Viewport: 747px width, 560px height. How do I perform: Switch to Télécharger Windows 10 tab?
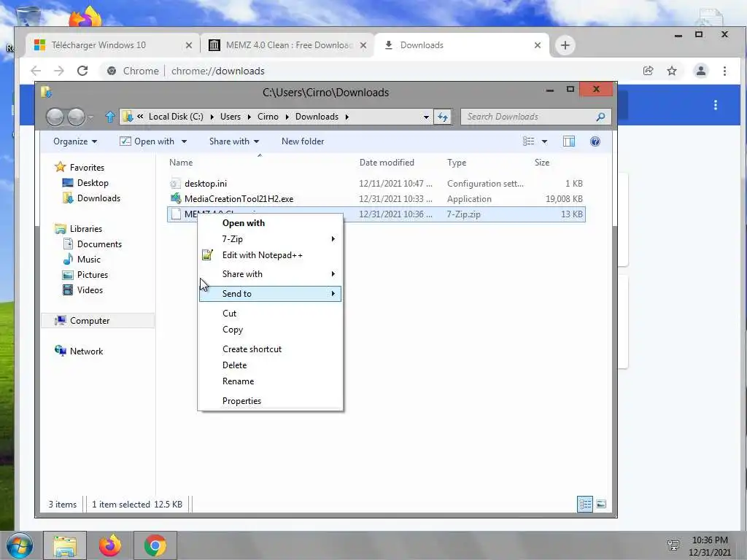point(112,45)
